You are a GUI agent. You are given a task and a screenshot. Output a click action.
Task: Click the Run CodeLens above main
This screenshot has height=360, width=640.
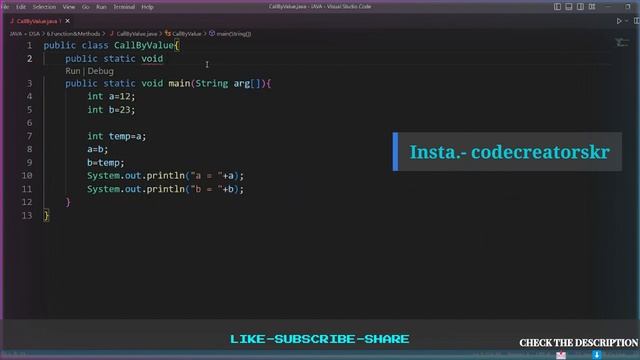point(73,71)
